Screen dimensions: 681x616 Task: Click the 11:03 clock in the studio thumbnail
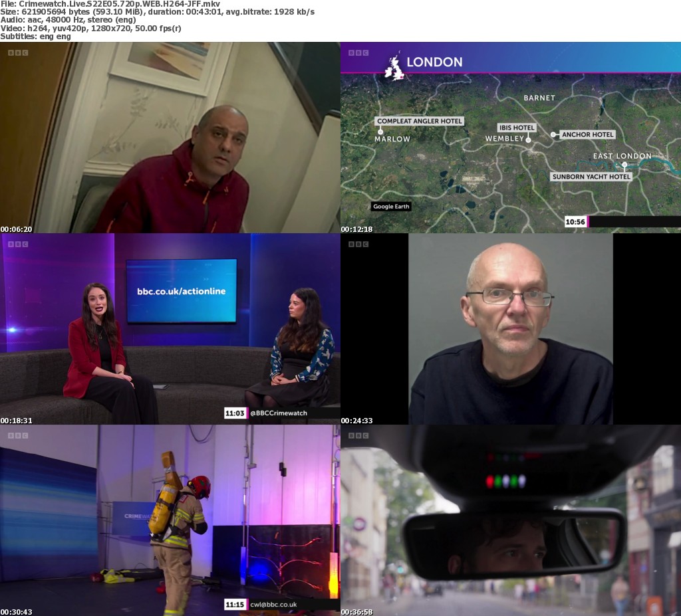235,413
